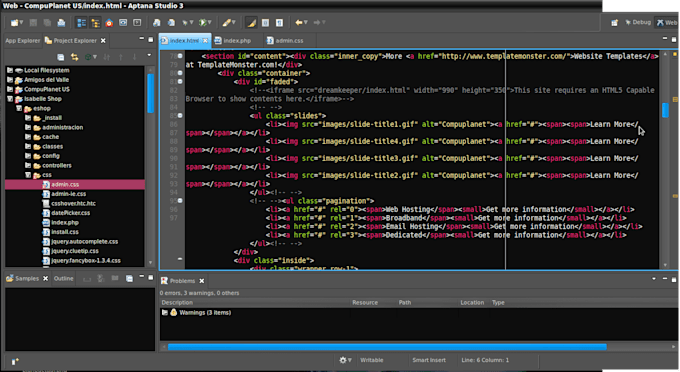This screenshot has height=372, width=680.
Task: Click the Project Explorer vertical scrollbar
Action: point(150,93)
